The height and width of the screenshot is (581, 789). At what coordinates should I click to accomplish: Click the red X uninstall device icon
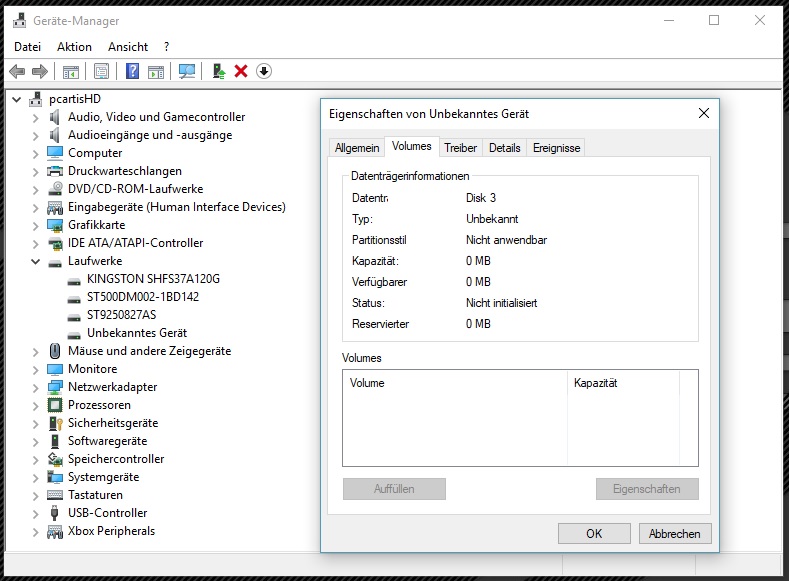tap(241, 71)
